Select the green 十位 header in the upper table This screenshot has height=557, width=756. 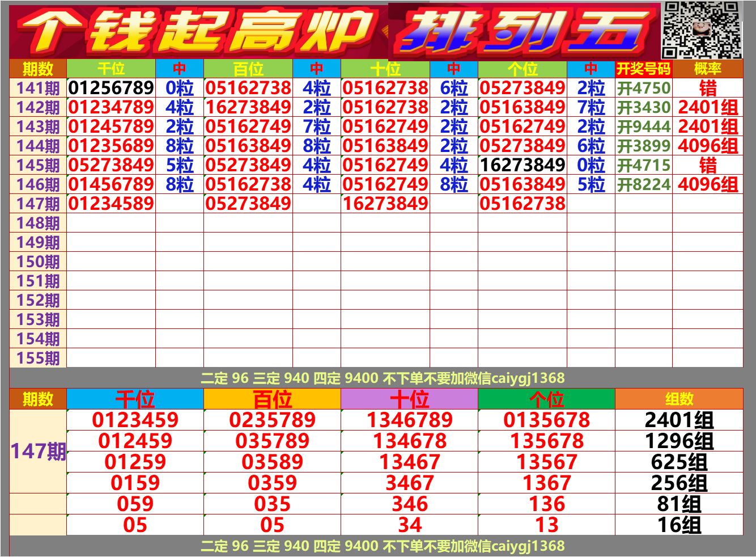[385, 69]
